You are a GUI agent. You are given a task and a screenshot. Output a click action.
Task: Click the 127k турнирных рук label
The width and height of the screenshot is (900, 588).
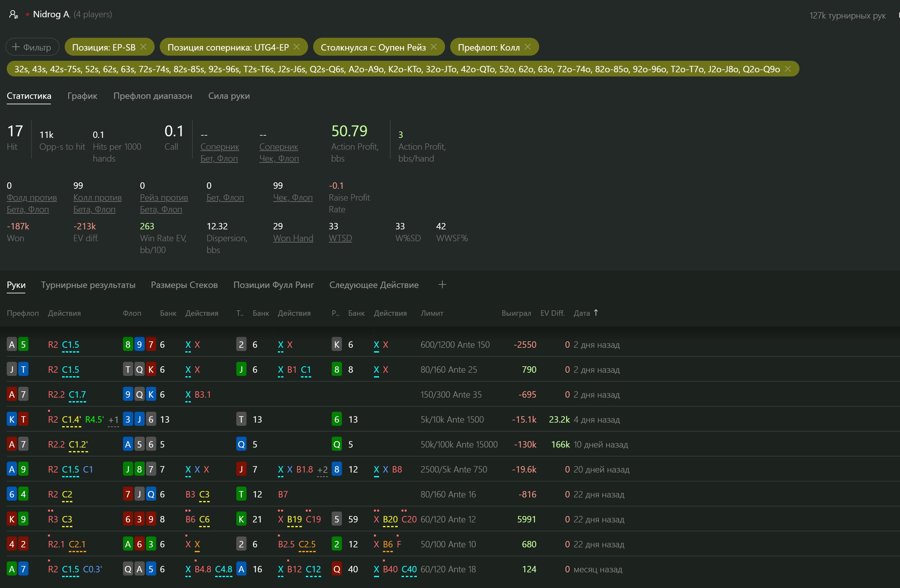(847, 15)
